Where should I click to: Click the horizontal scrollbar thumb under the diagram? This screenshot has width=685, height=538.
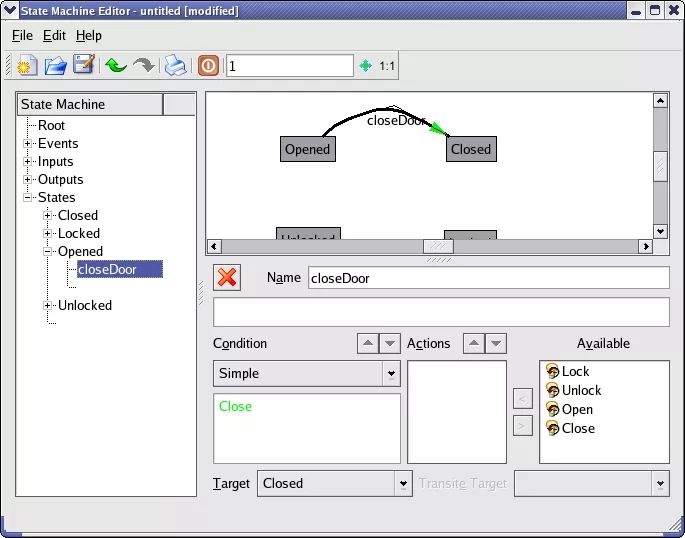[x=437, y=246]
